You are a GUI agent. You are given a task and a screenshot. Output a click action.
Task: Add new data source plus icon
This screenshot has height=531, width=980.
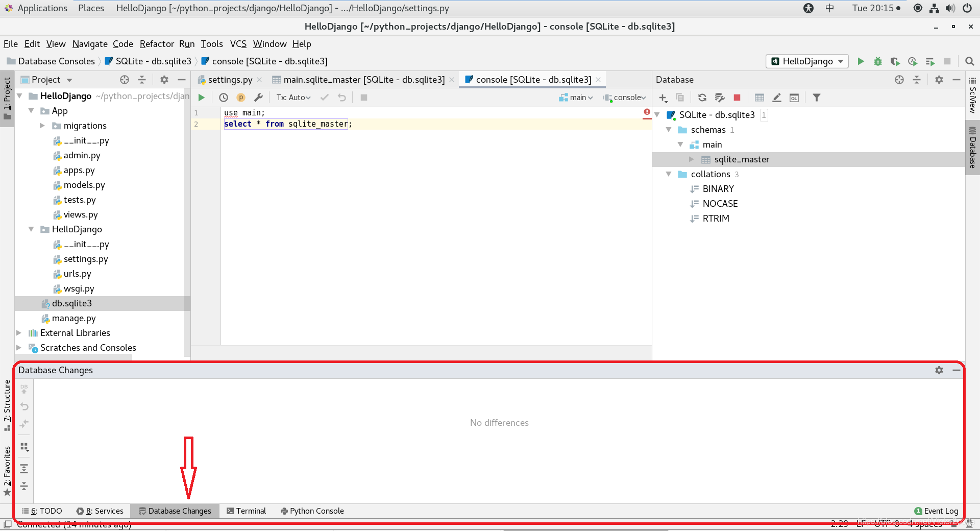(663, 98)
